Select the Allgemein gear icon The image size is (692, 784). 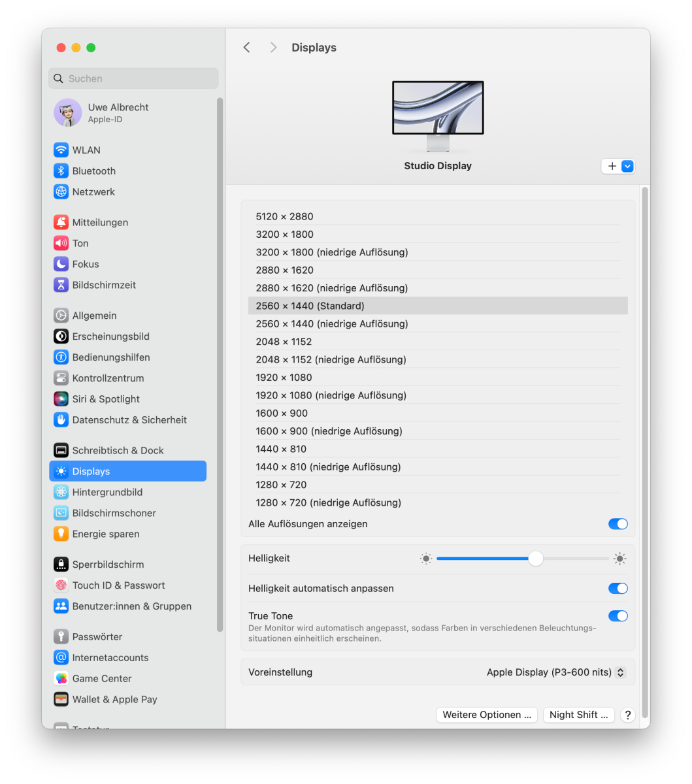click(61, 316)
